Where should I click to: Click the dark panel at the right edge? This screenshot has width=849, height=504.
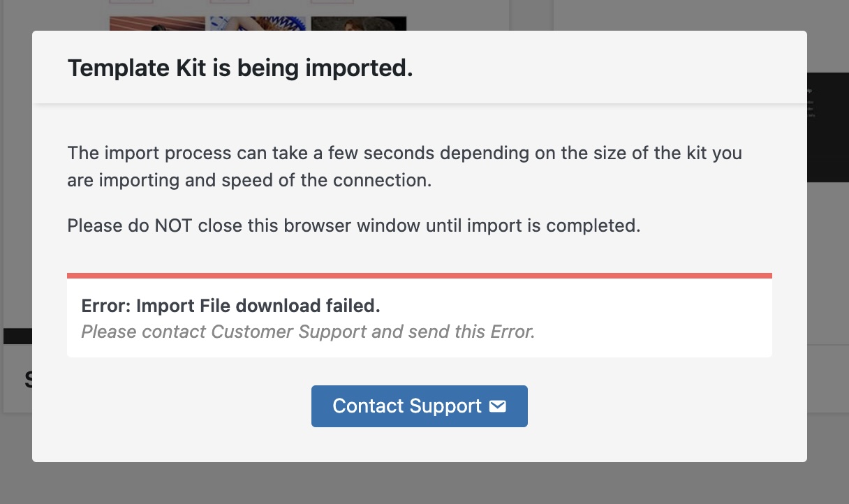tap(828, 126)
